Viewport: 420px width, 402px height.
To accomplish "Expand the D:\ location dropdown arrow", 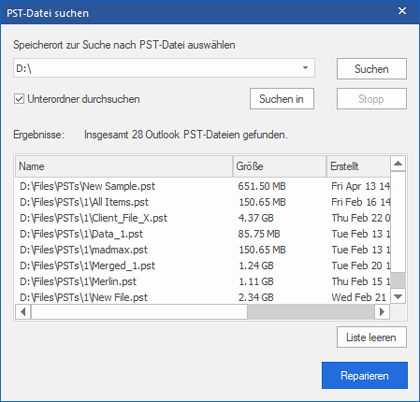I will click(x=305, y=68).
